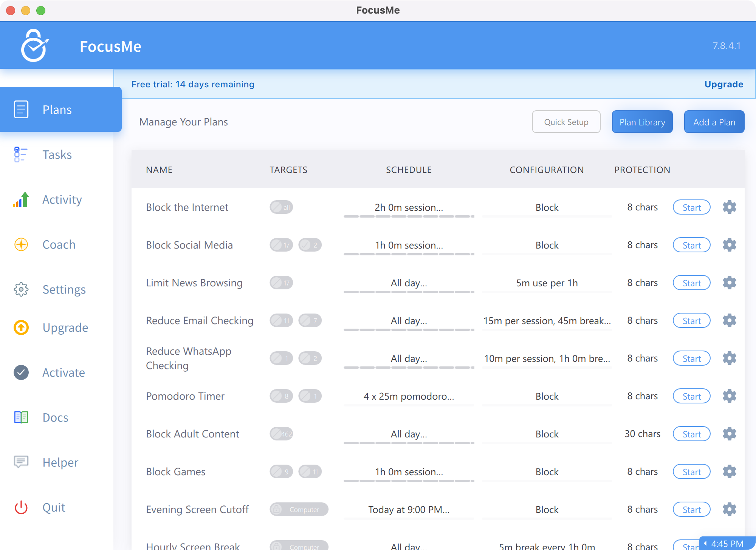Start the Limit News Browsing plan
Image resolution: width=756 pixels, height=550 pixels.
(691, 283)
